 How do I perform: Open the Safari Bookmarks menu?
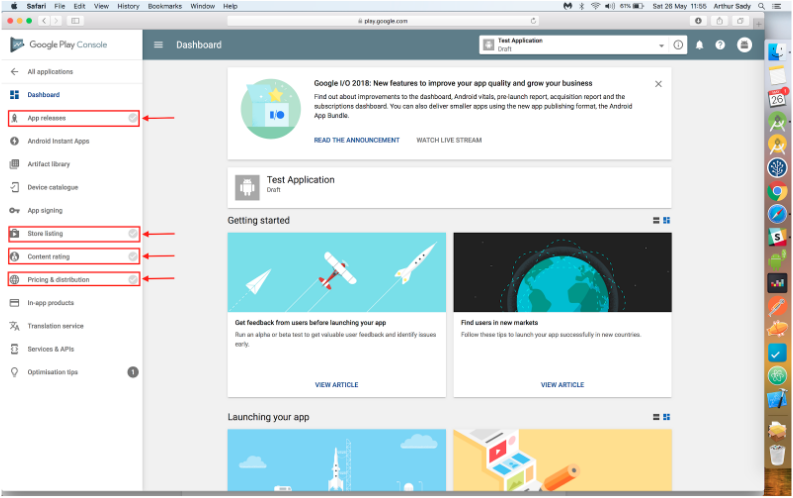165,6
